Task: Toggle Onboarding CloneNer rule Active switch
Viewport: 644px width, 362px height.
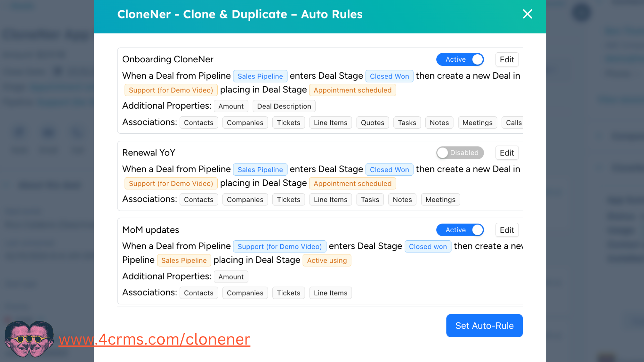Action: coord(460,59)
